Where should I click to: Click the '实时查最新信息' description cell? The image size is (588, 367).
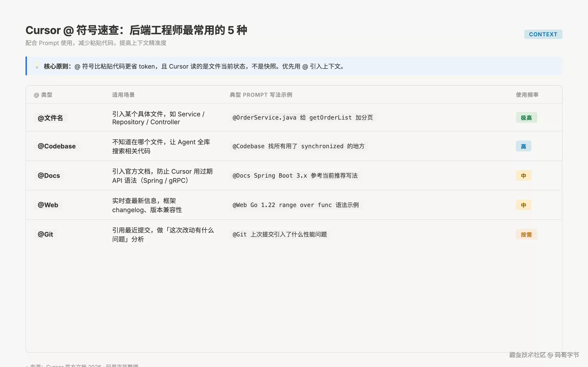(147, 205)
